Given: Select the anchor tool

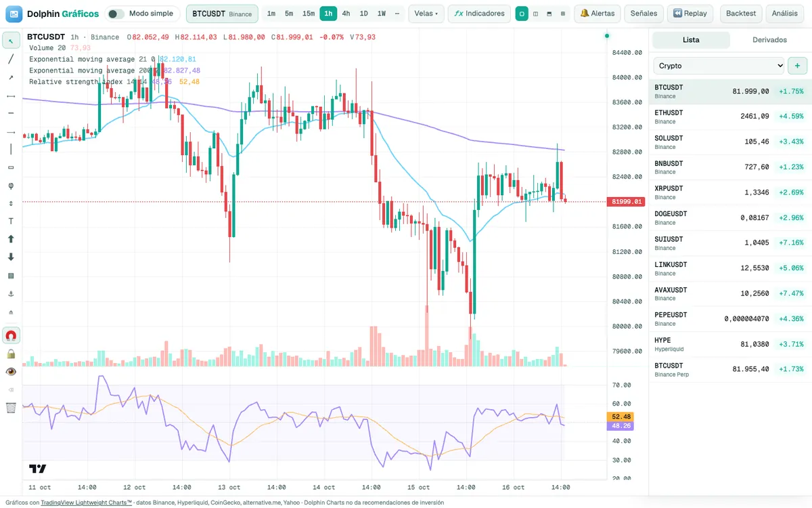Looking at the screenshot, I should tap(11, 293).
